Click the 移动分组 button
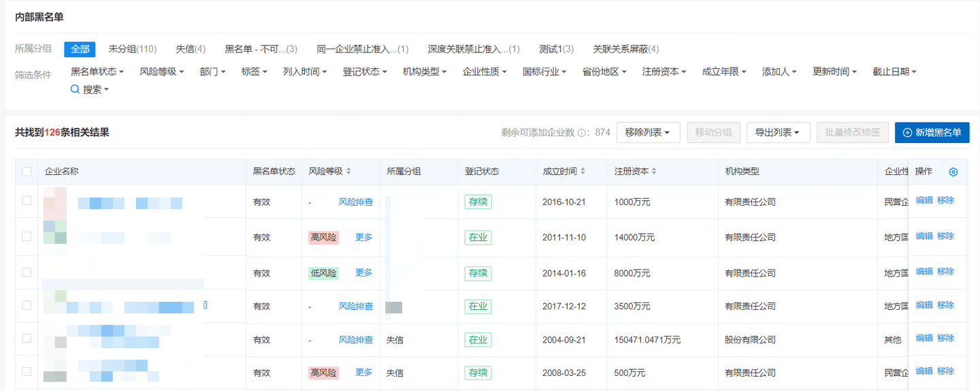This screenshot has width=980, height=391. point(713,133)
